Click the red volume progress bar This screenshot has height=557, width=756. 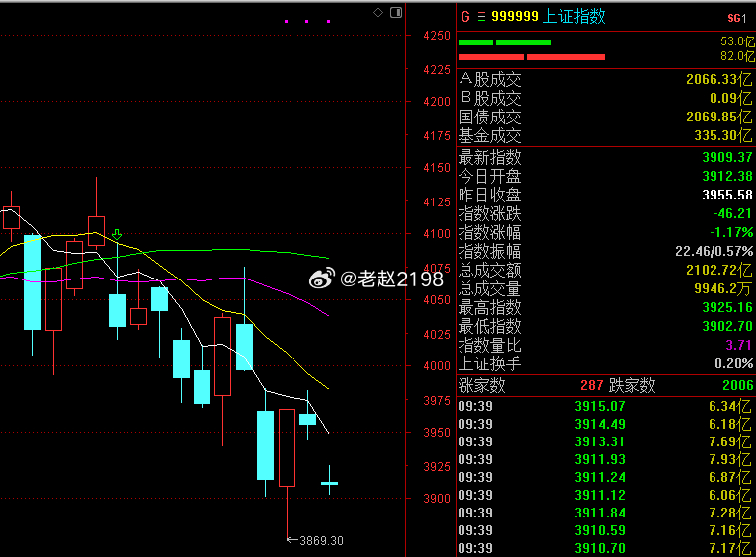pos(532,57)
